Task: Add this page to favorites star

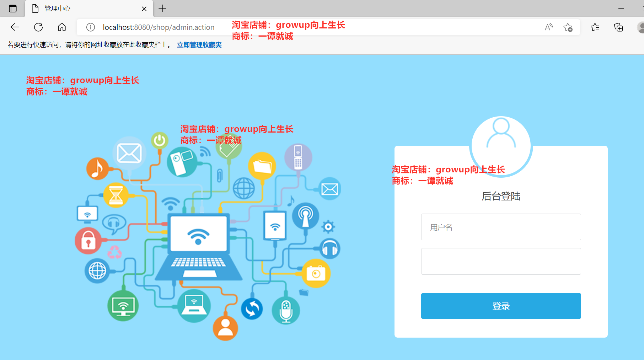Action: [568, 27]
